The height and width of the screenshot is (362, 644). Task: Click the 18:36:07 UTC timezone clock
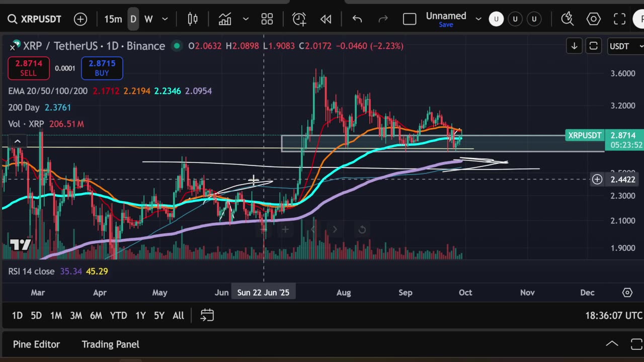coord(614,316)
